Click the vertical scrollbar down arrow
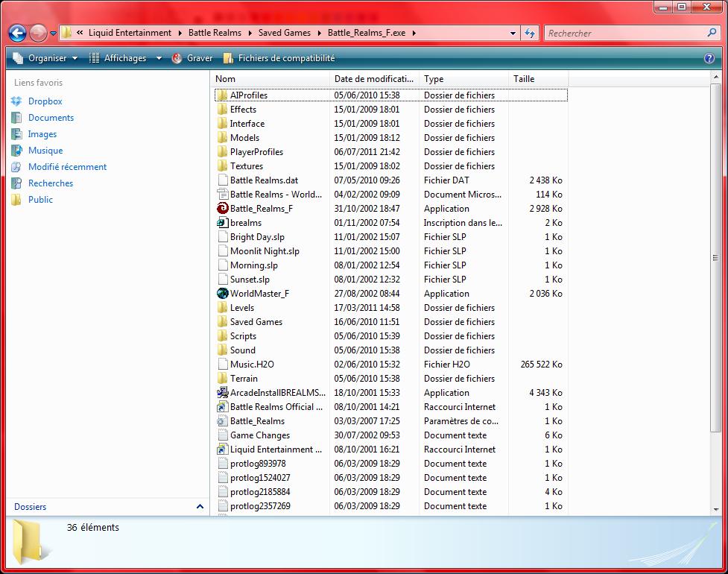This screenshot has width=728, height=574. pyautogui.click(x=715, y=509)
